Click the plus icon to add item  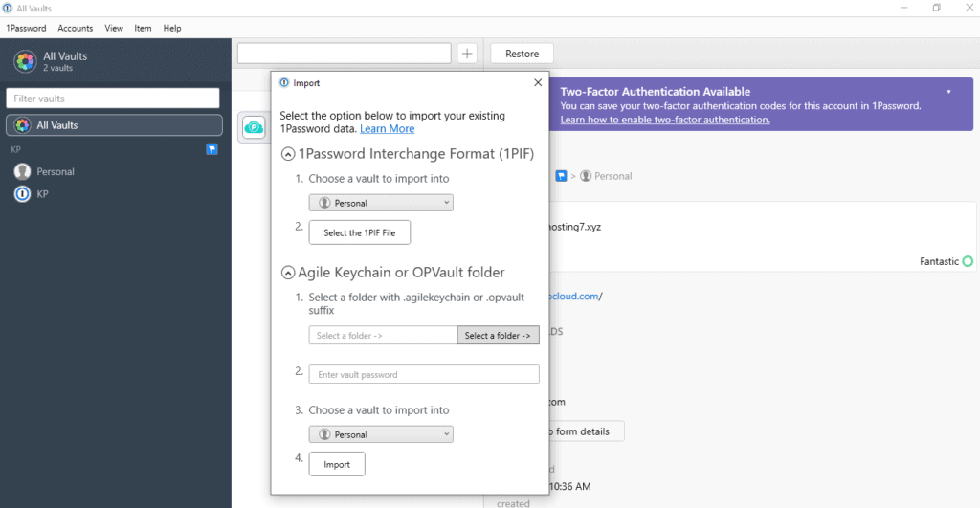(467, 54)
